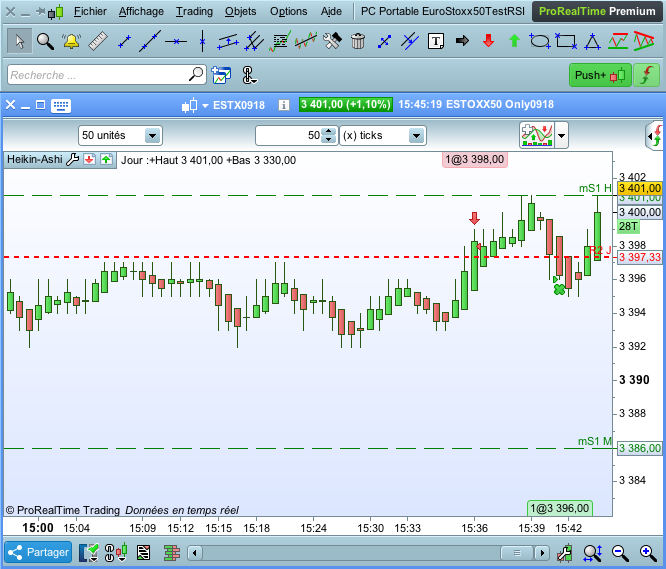Select the rectangle drawing tool

click(566, 41)
